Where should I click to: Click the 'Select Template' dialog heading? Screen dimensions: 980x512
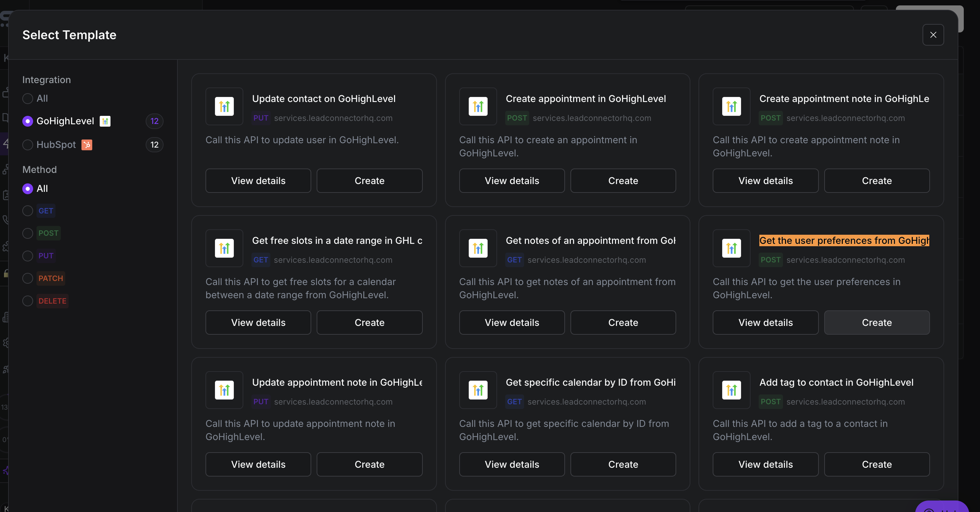tap(69, 35)
